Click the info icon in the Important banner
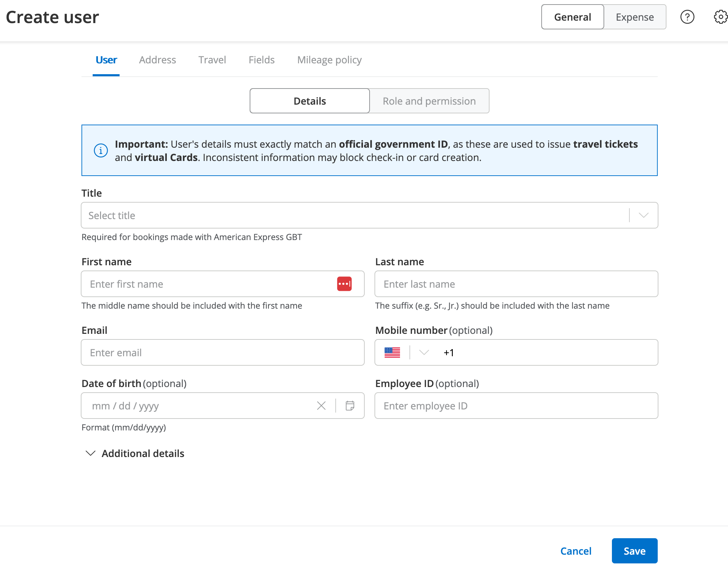Image resolution: width=728 pixels, height=569 pixels. coord(101,150)
